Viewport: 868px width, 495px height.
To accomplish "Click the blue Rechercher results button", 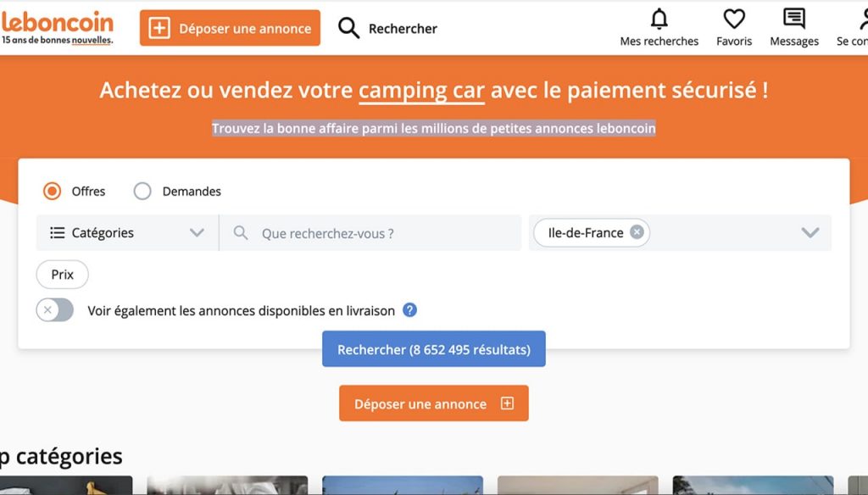I will tap(433, 349).
